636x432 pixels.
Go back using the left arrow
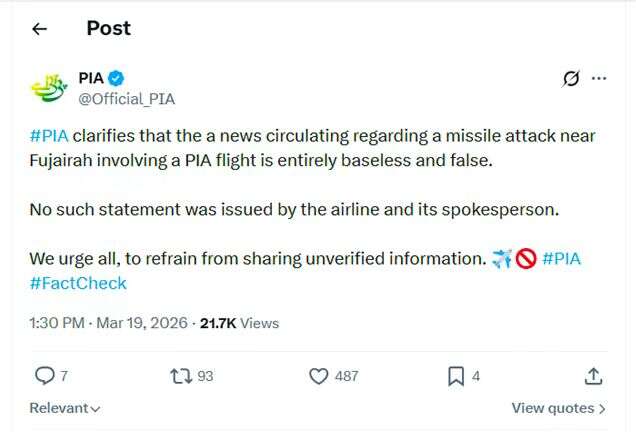(x=39, y=29)
